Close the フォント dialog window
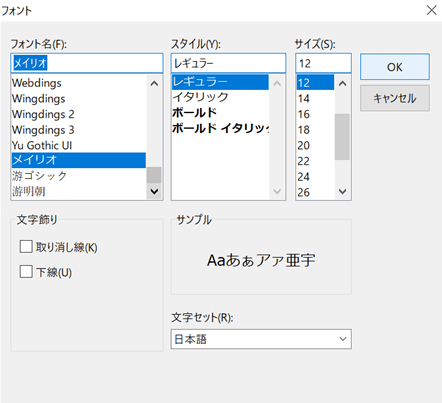 (x=431, y=10)
